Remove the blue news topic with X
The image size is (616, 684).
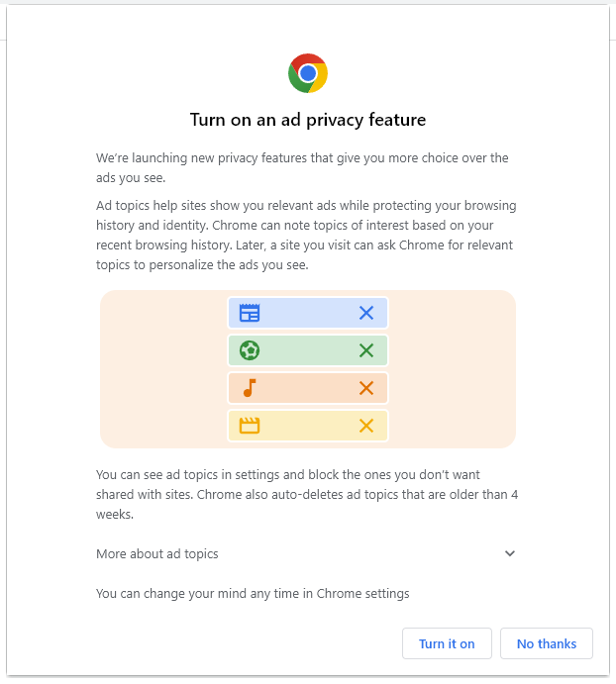pyautogui.click(x=366, y=313)
